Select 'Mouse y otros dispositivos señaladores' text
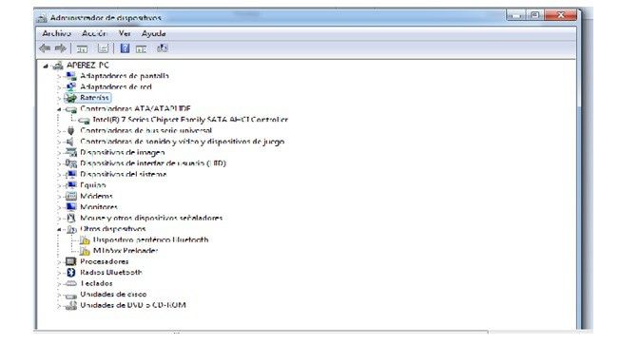The image size is (620, 364). pos(151,218)
